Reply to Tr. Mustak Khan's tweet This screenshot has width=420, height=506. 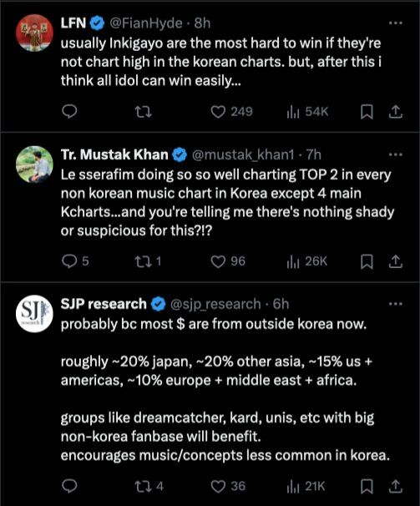[x=75, y=261]
